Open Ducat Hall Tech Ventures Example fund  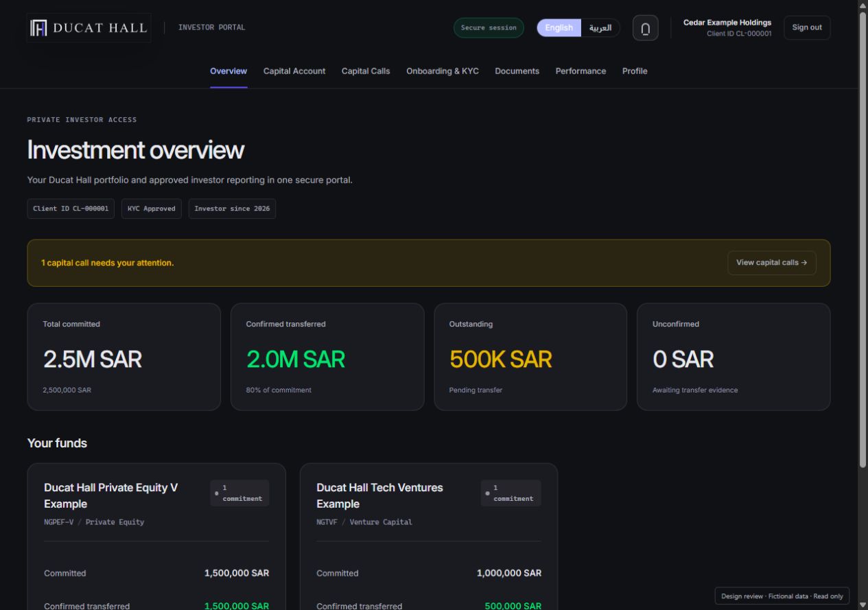(x=379, y=495)
